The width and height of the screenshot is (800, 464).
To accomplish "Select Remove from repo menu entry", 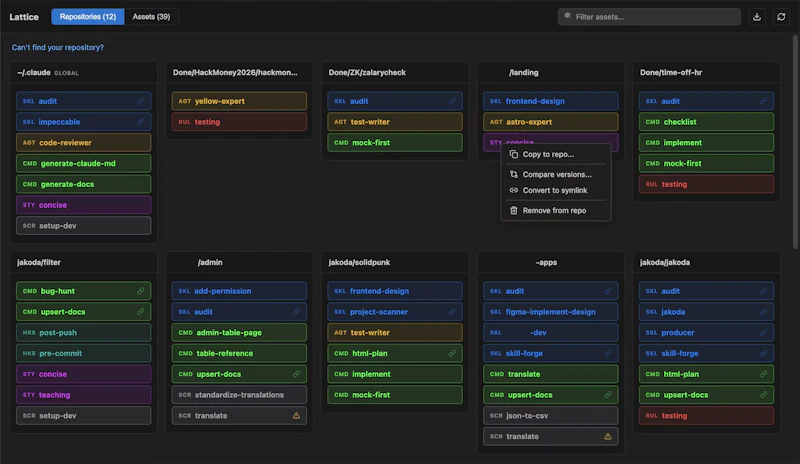I will pos(556,210).
